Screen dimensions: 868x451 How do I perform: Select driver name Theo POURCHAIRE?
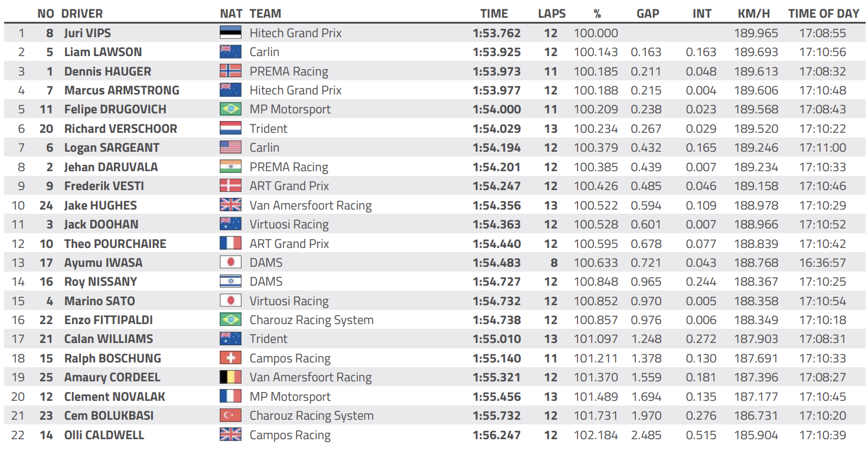pos(115,244)
